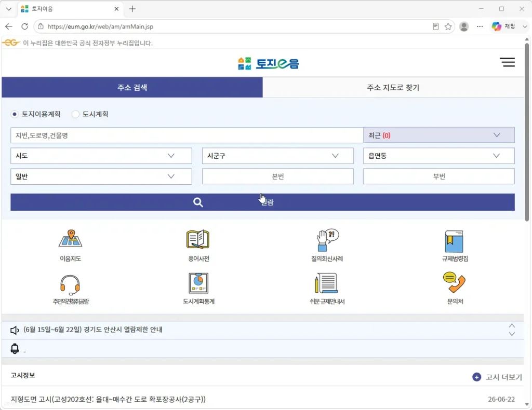This screenshot has width=532, height=410.
Task: Open the 질의회신사례 icon
Action: click(327, 240)
